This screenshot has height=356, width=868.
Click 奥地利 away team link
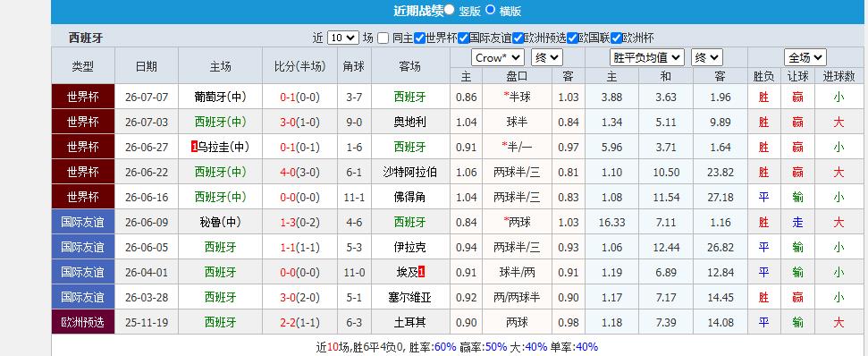pos(409,122)
